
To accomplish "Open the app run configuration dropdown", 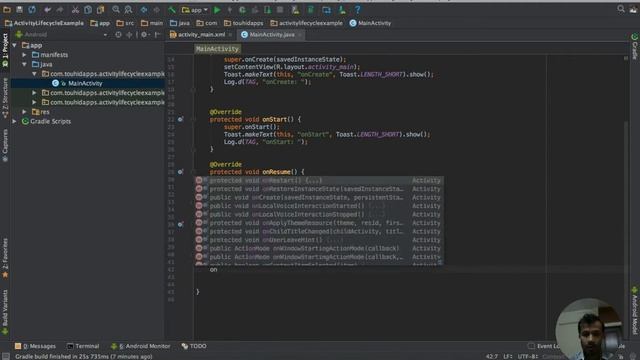I will tap(195, 9).
